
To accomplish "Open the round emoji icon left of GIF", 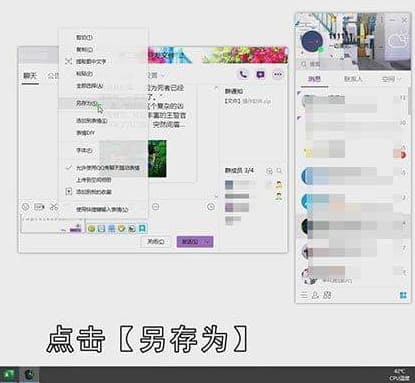I will pos(25,207).
